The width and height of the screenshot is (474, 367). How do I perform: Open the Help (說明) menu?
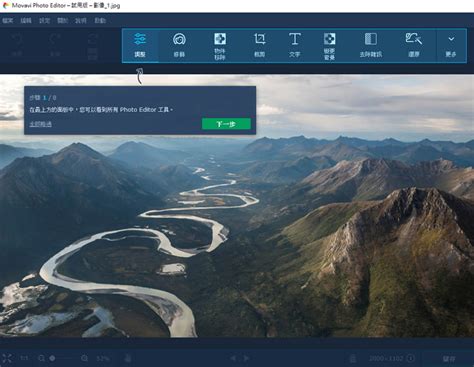click(81, 21)
